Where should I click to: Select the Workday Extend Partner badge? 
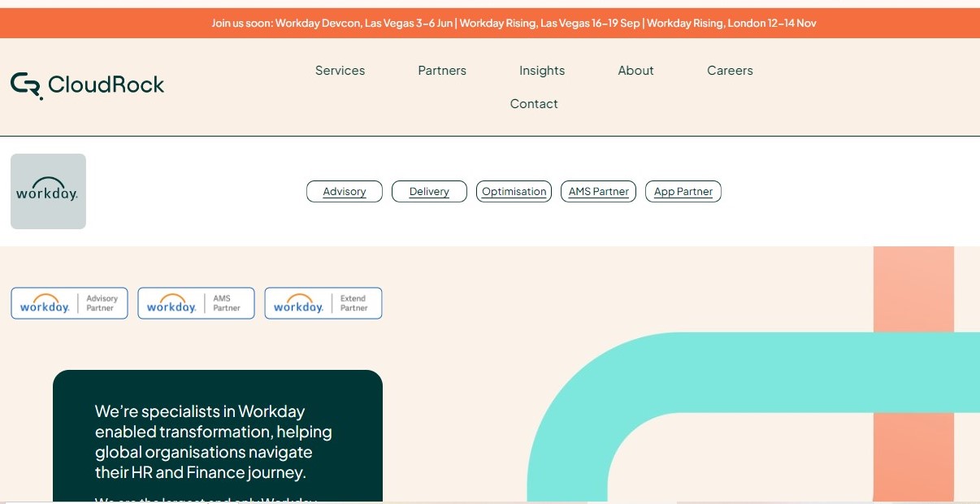point(323,302)
